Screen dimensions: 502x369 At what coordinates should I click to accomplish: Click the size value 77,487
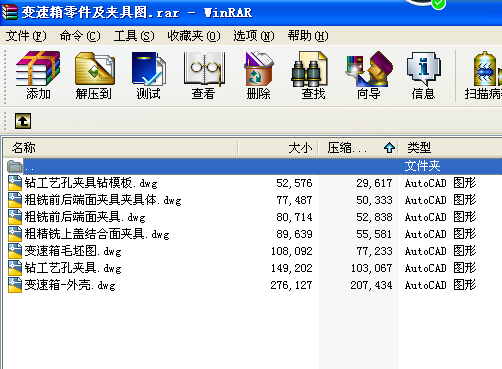coord(294,200)
